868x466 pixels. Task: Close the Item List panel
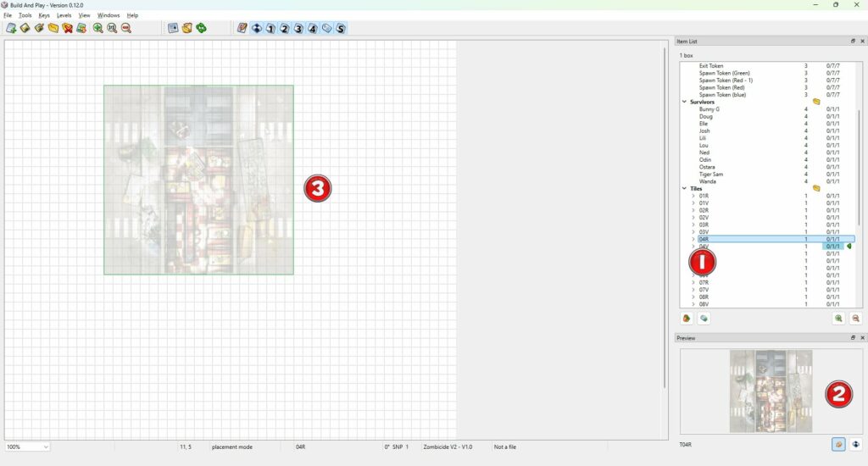[x=862, y=41]
